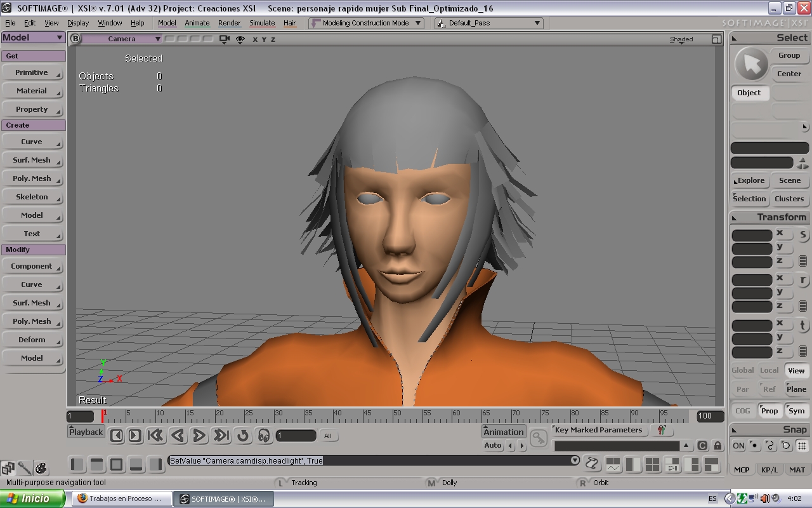This screenshot has width=812, height=508.
Task: Open the Camera view dropdown
Action: [123, 39]
